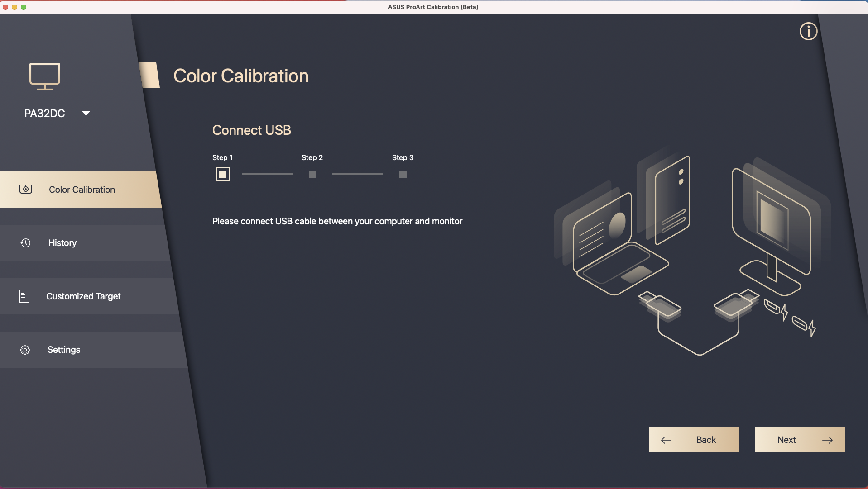Click the Step 2 progress marker
This screenshot has width=868, height=489.
(312, 174)
